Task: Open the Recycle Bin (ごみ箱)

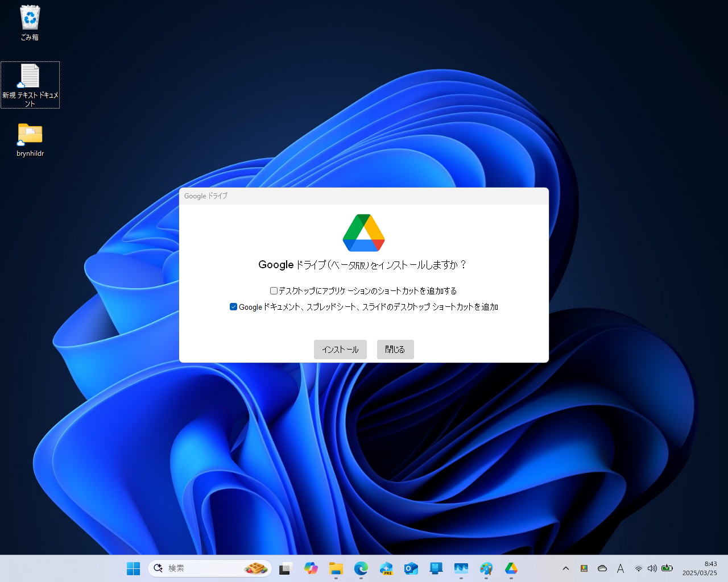Action: click(x=30, y=17)
